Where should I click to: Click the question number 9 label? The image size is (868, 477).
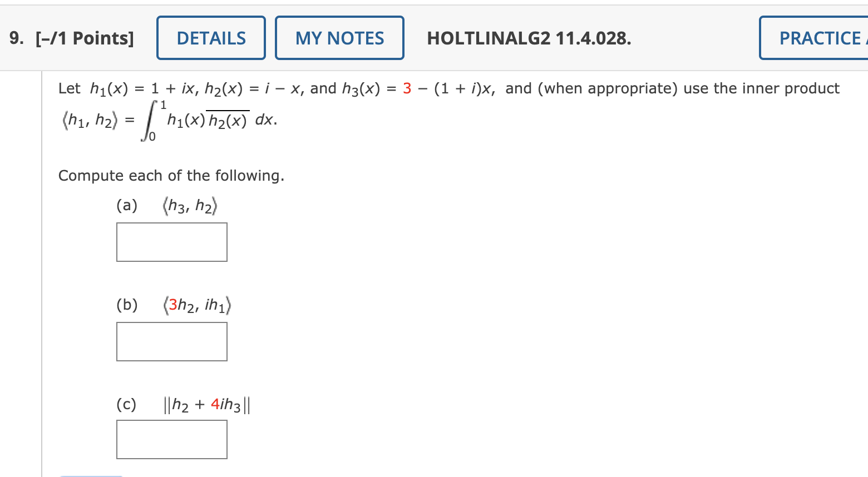tap(15, 38)
